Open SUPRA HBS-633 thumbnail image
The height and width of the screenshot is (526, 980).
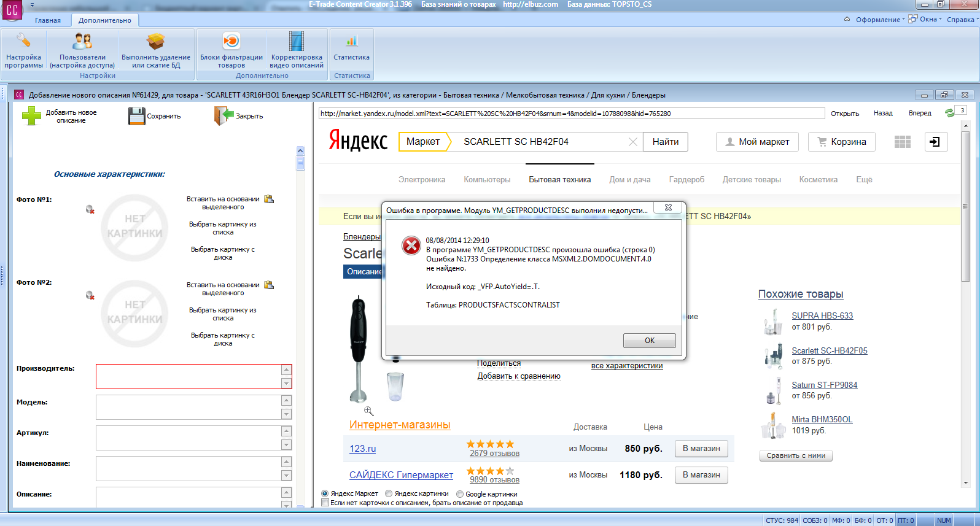coord(772,322)
